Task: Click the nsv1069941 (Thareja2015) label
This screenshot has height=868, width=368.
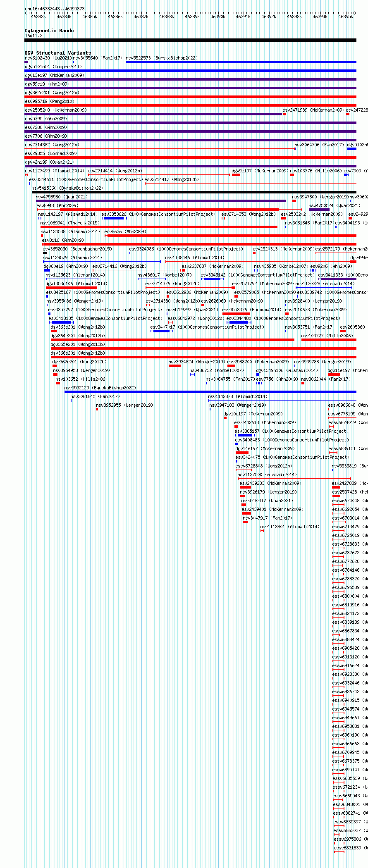Action: point(70,223)
